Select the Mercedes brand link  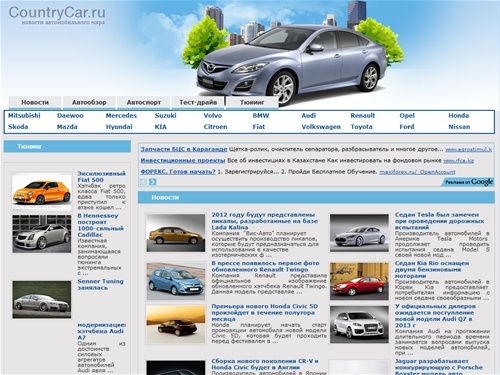point(121,116)
